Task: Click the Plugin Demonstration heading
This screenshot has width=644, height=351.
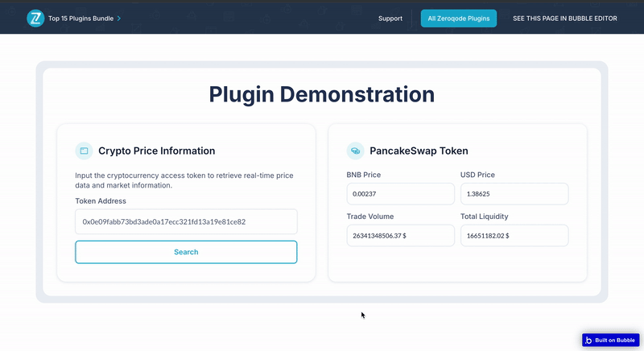Action: click(322, 94)
